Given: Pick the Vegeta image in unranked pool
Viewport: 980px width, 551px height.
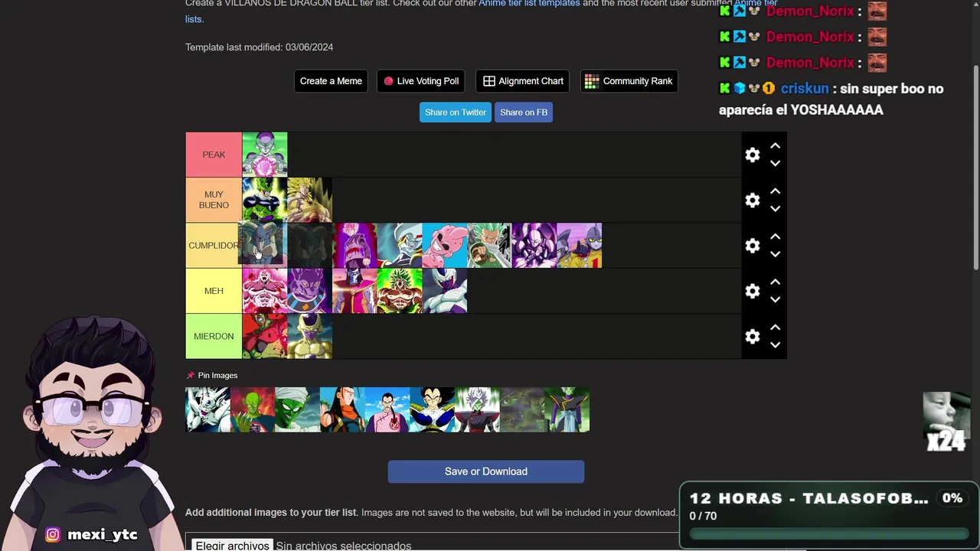Looking at the screenshot, I should point(433,409).
